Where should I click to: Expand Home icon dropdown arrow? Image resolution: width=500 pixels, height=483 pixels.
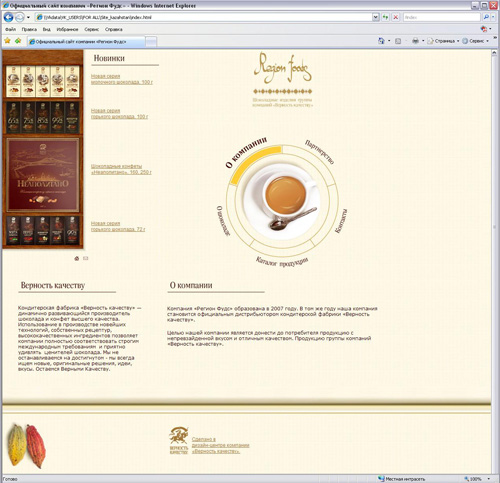389,41
